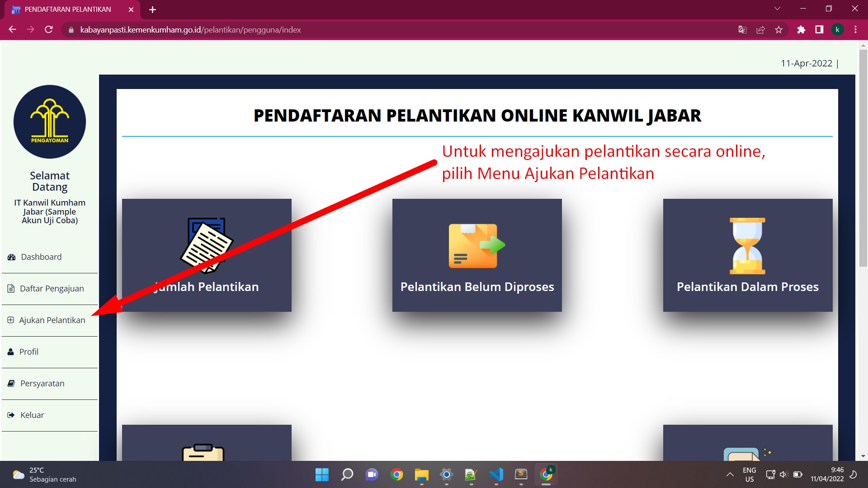This screenshot has height=488, width=868.
Task: Bookmark this page with star icon
Action: pyautogui.click(x=778, y=30)
